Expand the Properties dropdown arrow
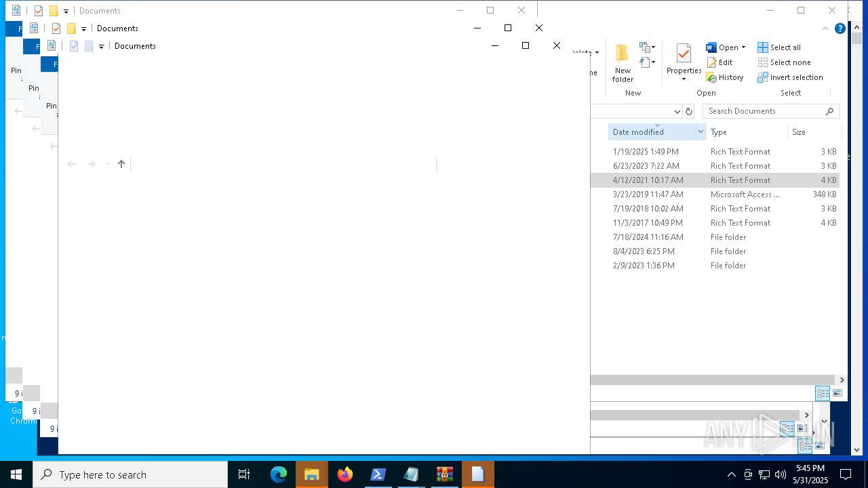Viewport: 868px width, 488px height. (684, 79)
